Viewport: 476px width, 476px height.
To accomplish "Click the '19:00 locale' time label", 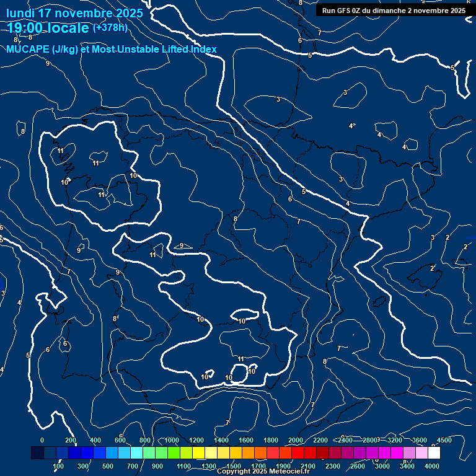I will (x=48, y=28).
